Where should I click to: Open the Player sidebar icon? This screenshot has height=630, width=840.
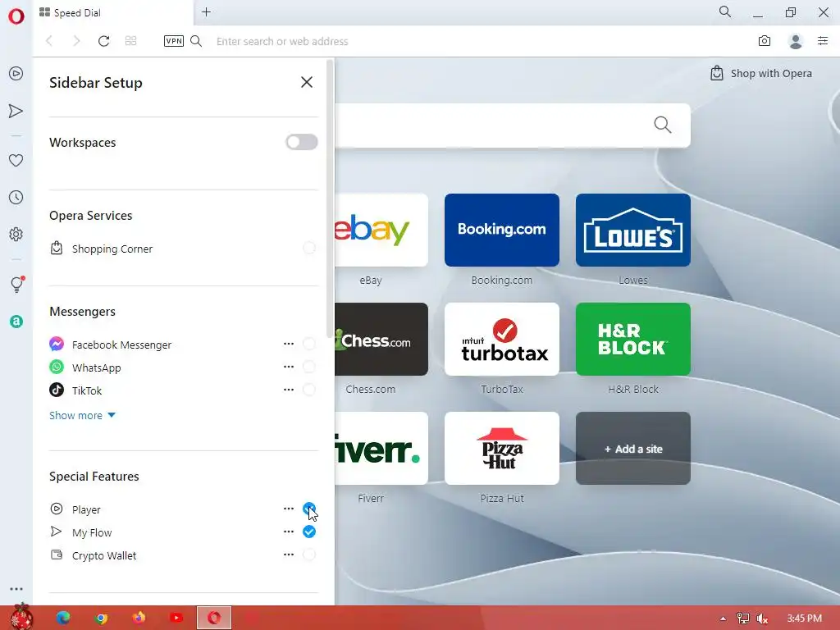(16, 73)
